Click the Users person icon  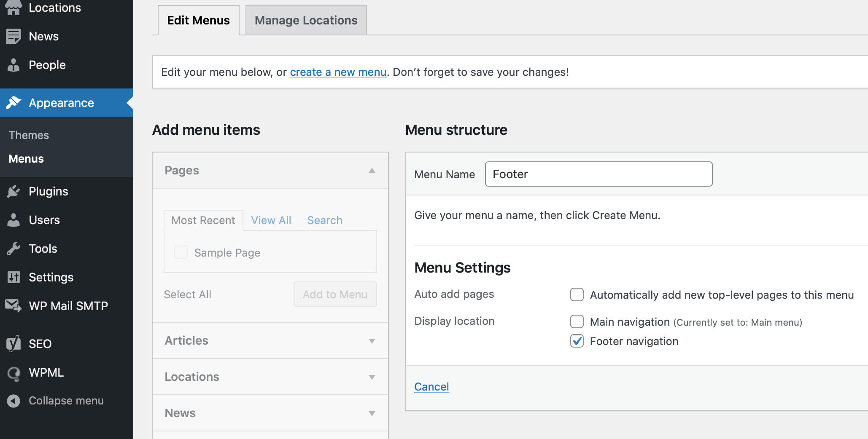tap(13, 220)
